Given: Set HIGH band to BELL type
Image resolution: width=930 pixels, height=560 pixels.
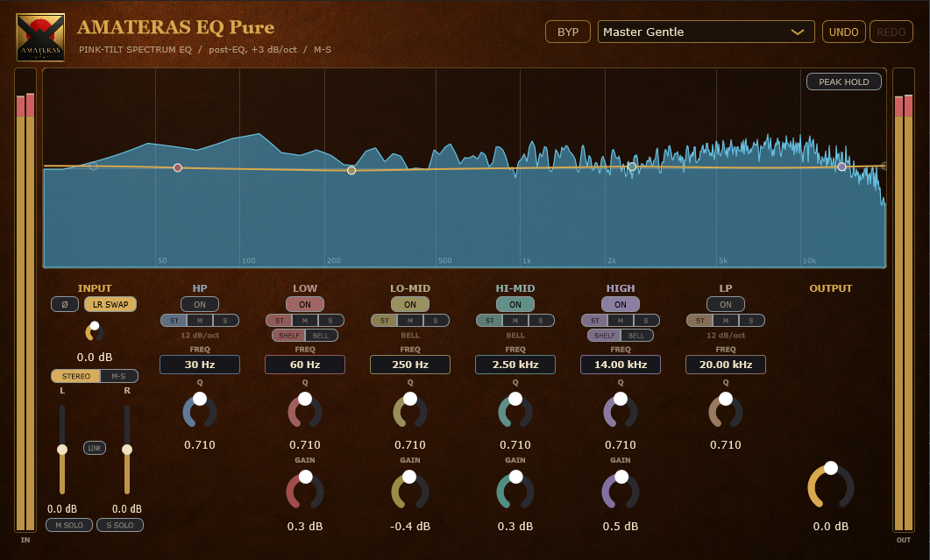Looking at the screenshot, I should tap(636, 335).
